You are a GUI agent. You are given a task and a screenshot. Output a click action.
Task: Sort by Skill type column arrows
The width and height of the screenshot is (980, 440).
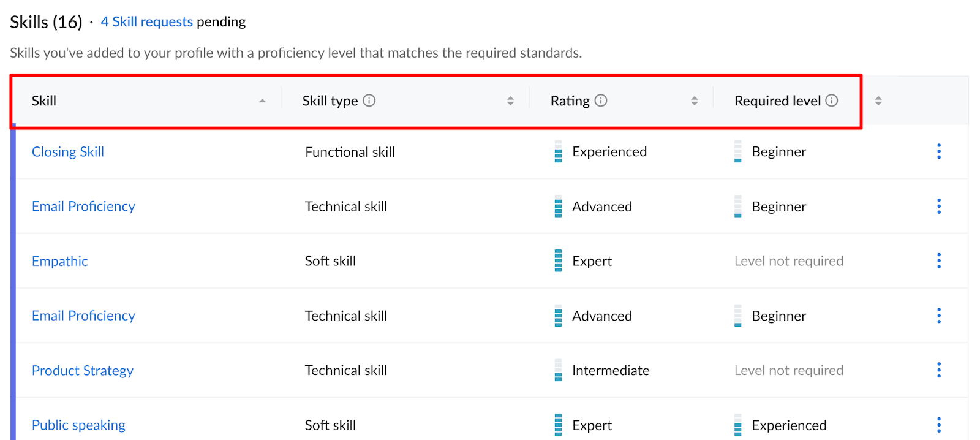[510, 101]
